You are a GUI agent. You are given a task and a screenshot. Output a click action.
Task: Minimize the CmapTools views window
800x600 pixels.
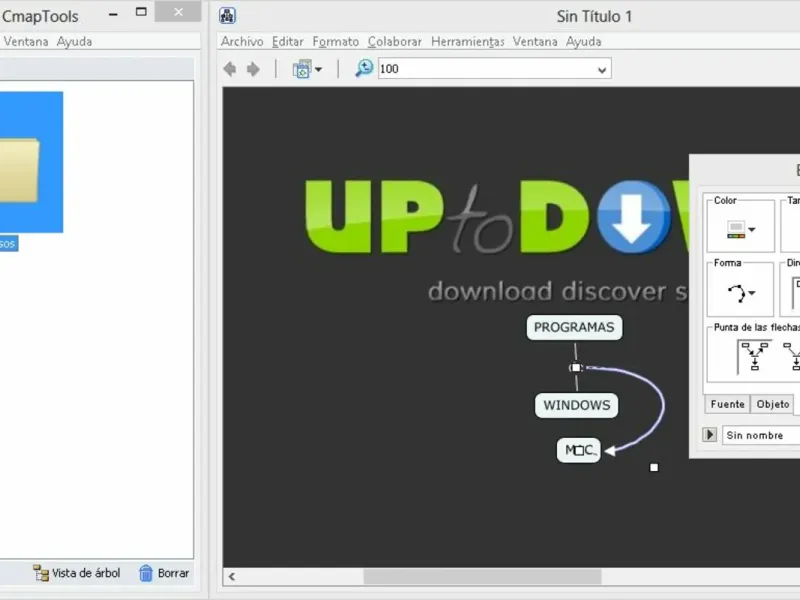point(113,14)
